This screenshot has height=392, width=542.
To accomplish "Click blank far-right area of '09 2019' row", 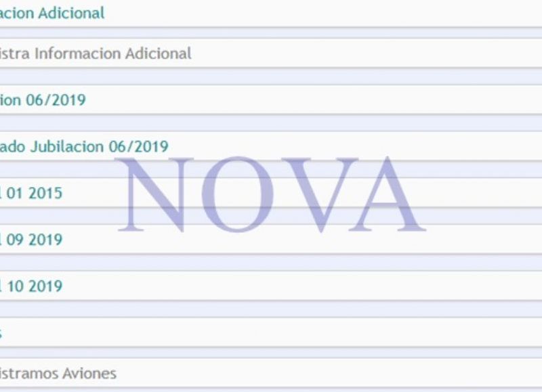I will (488, 240).
